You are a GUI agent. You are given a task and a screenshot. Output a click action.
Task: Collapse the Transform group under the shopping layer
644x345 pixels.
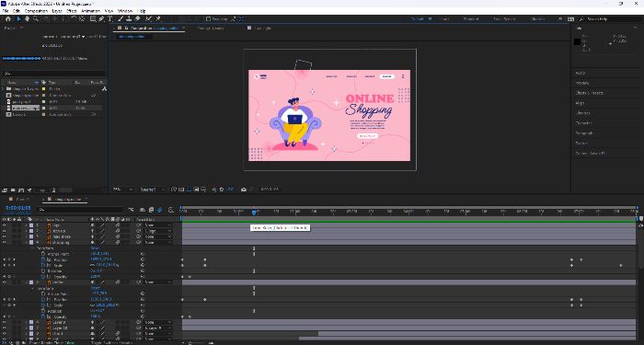(33, 248)
